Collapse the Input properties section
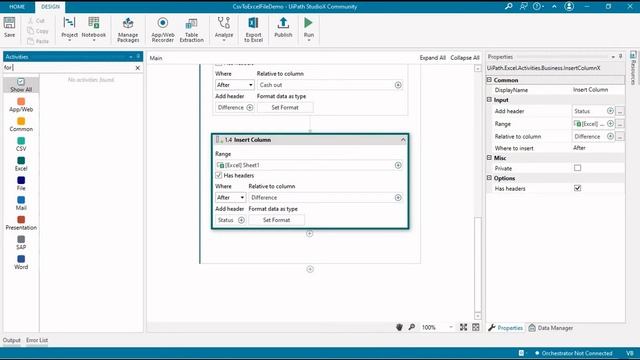The height and width of the screenshot is (360, 640). 489,100
